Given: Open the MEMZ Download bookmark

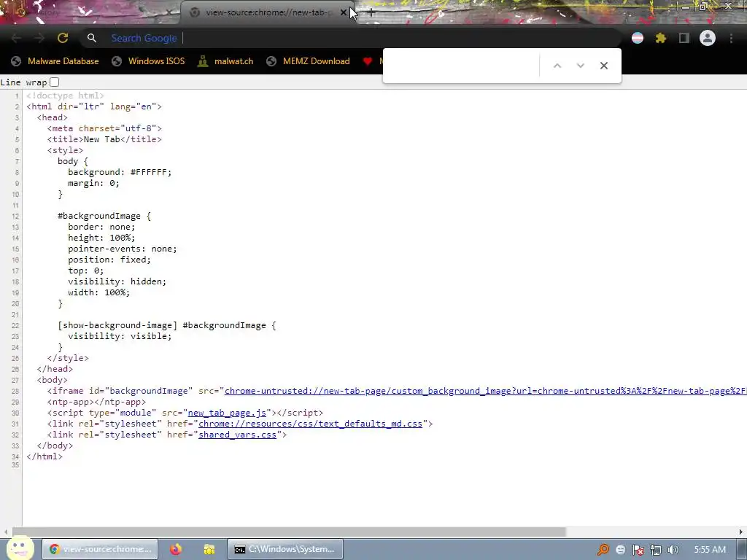Looking at the screenshot, I should click(x=309, y=61).
